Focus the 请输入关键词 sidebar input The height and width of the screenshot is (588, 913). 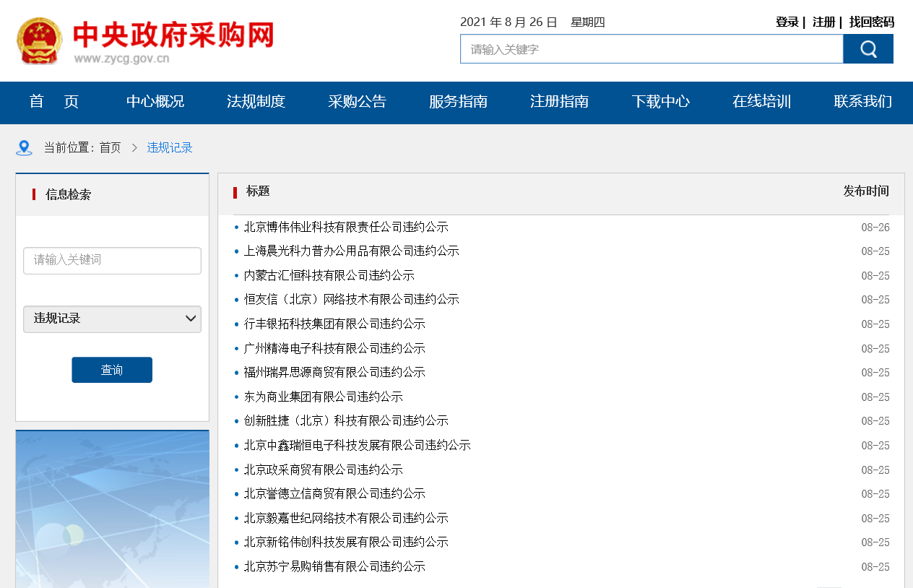click(x=112, y=261)
